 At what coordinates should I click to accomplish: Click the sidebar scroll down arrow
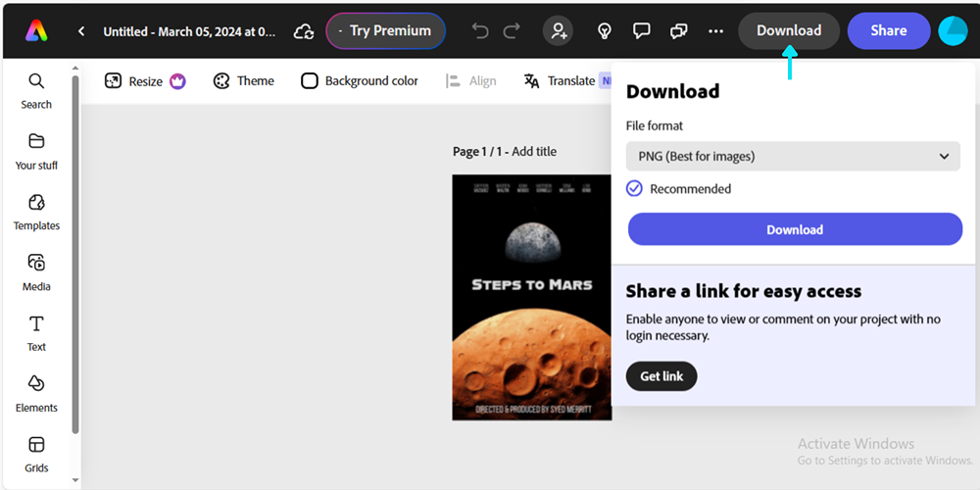pyautogui.click(x=75, y=480)
